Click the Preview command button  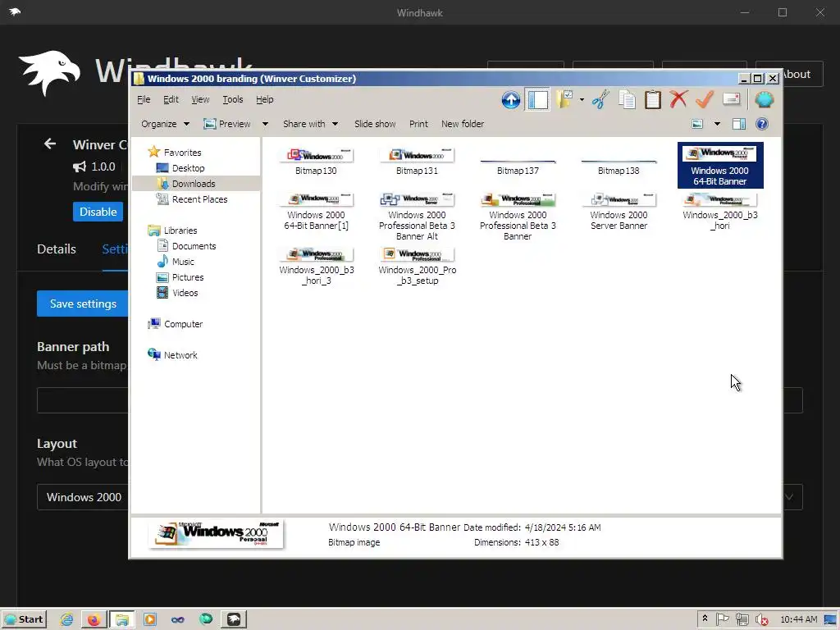point(227,124)
